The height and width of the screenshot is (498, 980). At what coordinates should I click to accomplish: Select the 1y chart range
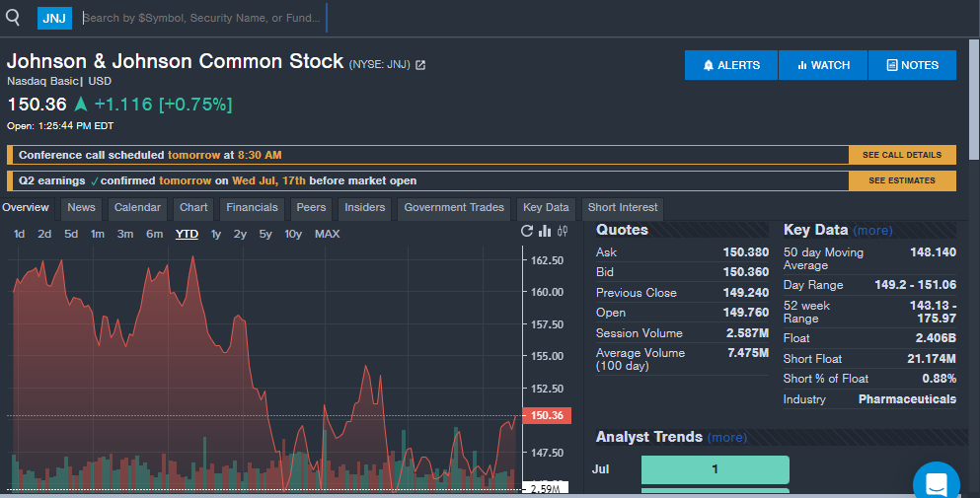click(215, 234)
